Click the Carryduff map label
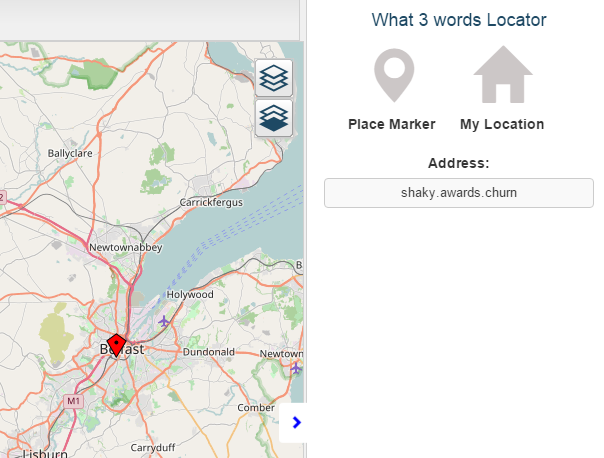 click(x=153, y=448)
